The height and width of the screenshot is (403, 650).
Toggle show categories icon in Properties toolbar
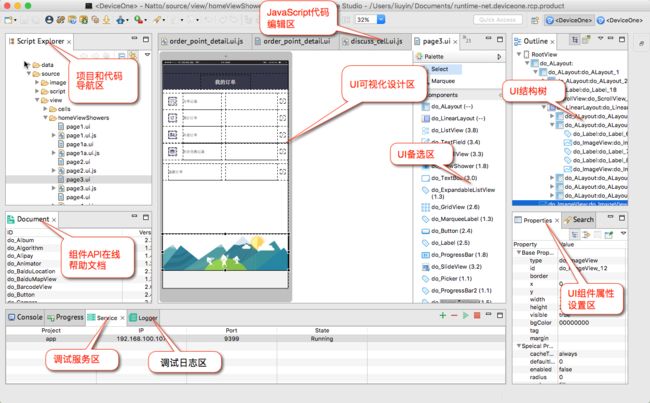point(575,235)
